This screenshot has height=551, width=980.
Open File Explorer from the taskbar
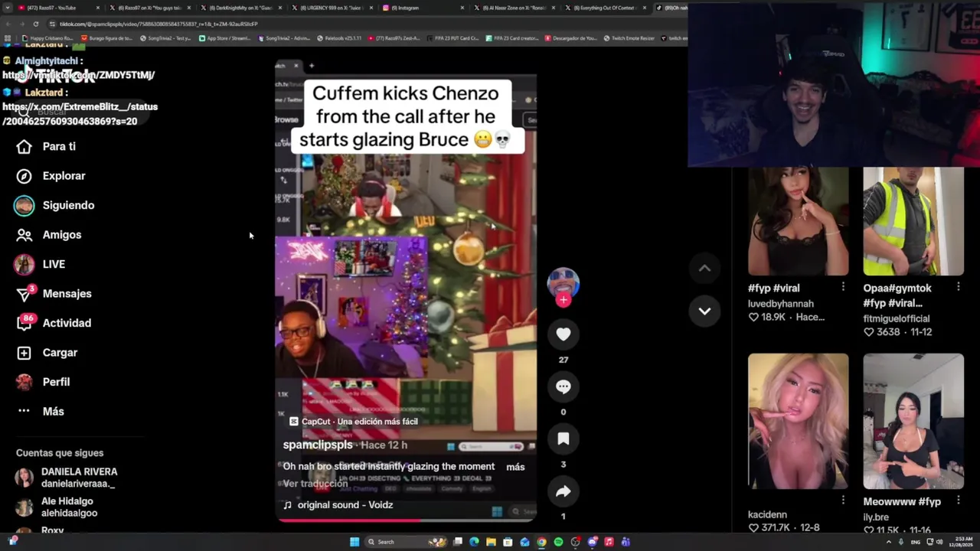click(491, 542)
